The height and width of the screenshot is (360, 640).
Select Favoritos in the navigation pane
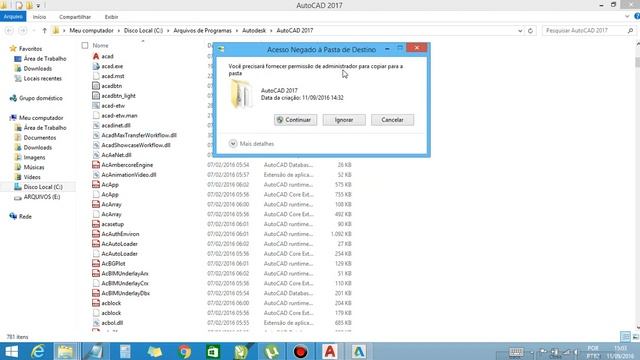tap(30, 49)
